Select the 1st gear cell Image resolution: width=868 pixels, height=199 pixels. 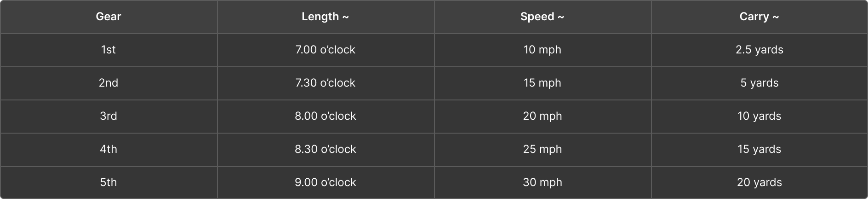tap(108, 50)
